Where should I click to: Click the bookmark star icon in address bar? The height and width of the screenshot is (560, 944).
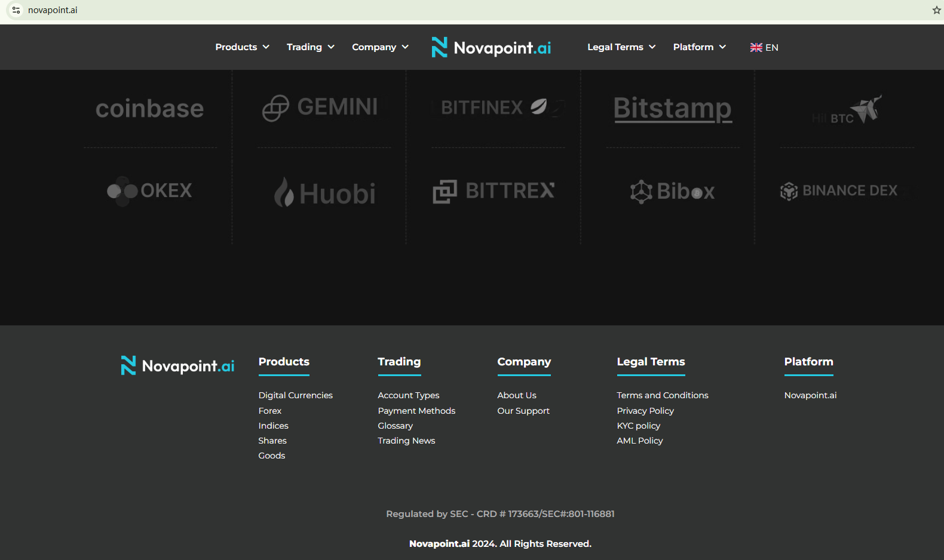936,10
